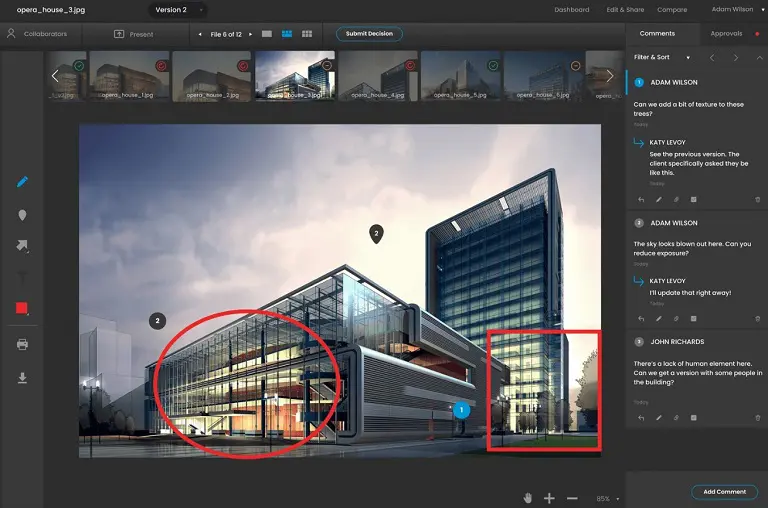Screen dimensions: 768x508
Task: Click the Add Comment button
Action: [x=724, y=492]
